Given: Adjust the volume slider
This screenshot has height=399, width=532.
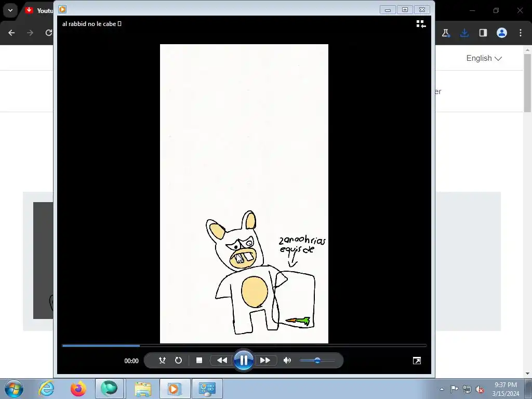Looking at the screenshot, I should [x=317, y=361].
